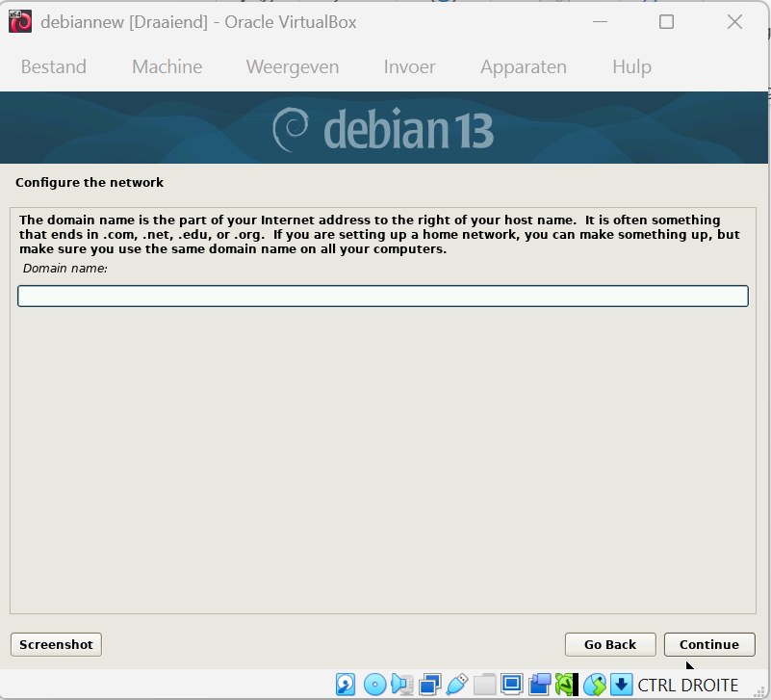The image size is (771, 700).
Task: Click the display settings status icon
Action: tap(512, 685)
